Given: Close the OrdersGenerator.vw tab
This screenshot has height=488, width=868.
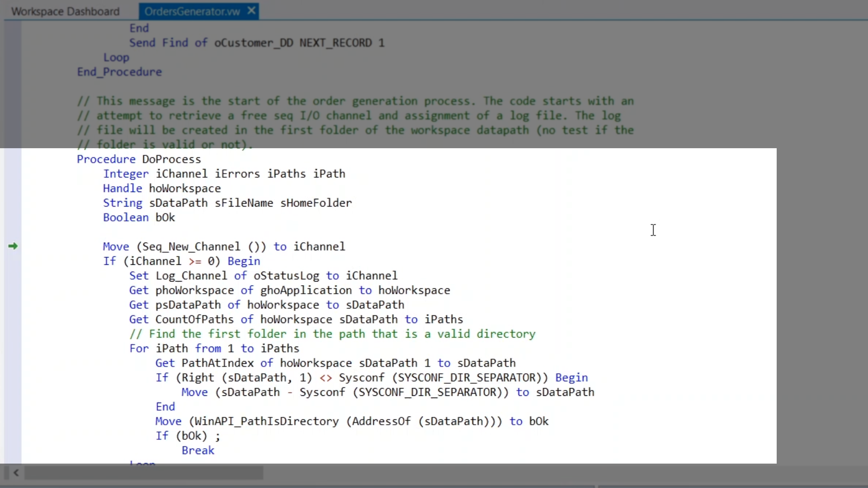Looking at the screenshot, I should click(252, 11).
